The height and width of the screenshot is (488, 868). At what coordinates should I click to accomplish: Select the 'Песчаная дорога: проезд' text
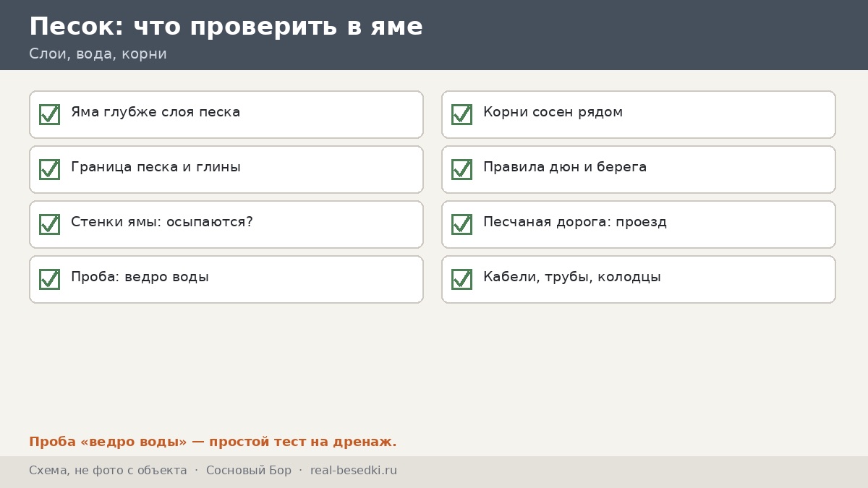(575, 222)
